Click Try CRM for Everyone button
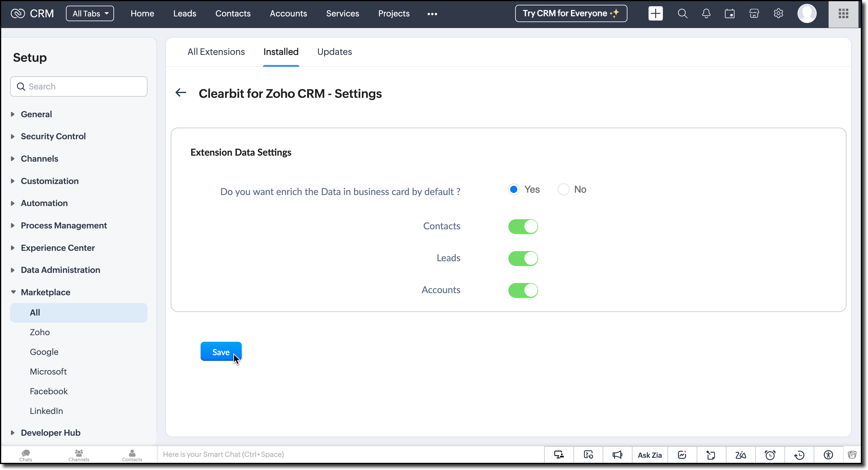 (571, 13)
